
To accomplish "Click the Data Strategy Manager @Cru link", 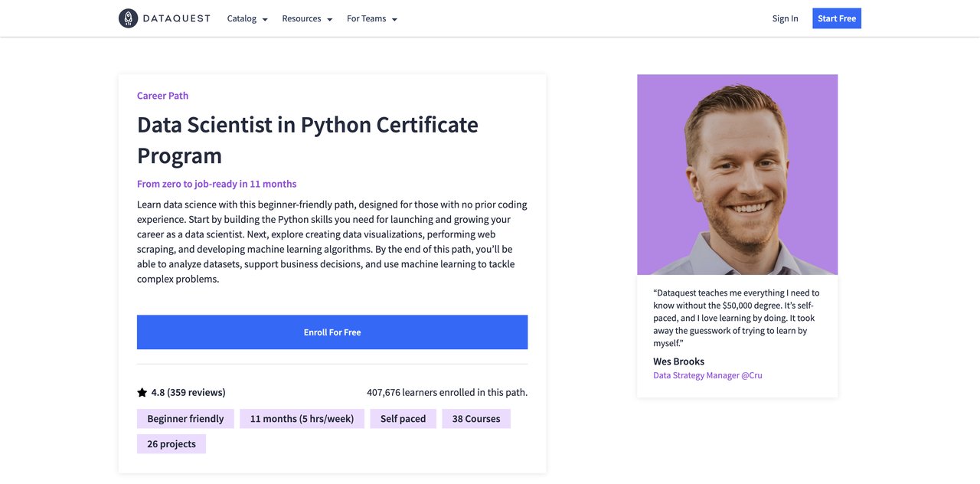I will [x=707, y=375].
